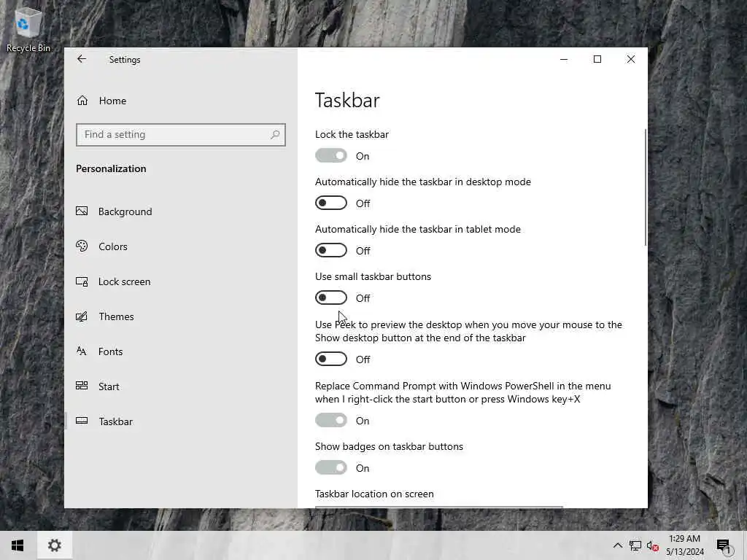Click the Settings gear on taskbar
747x560 pixels.
[x=54, y=545]
